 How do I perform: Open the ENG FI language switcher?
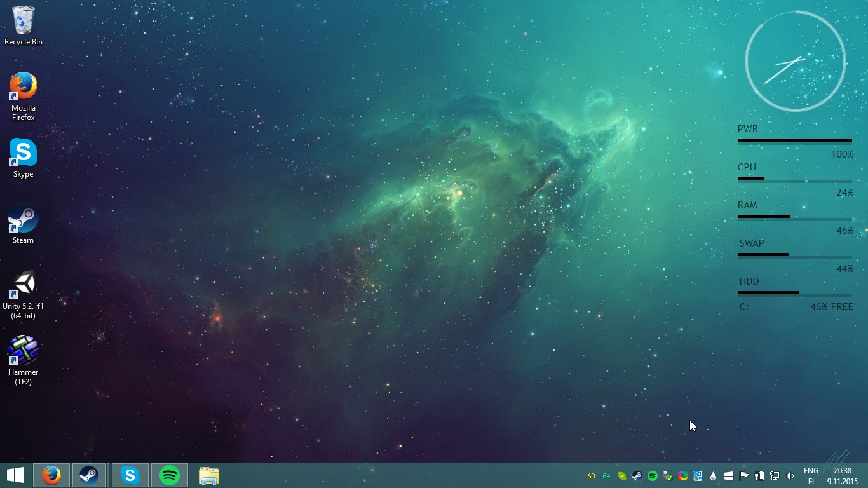(x=811, y=476)
